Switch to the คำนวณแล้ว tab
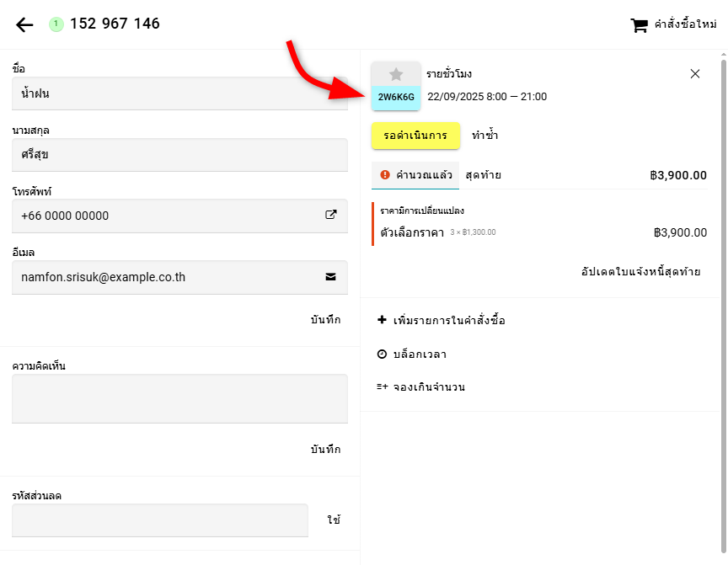 tap(416, 175)
